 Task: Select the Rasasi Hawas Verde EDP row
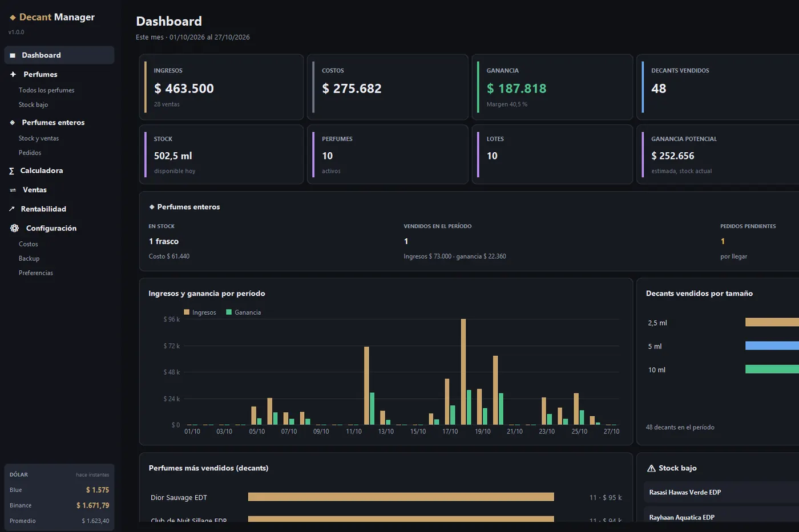(x=721, y=493)
